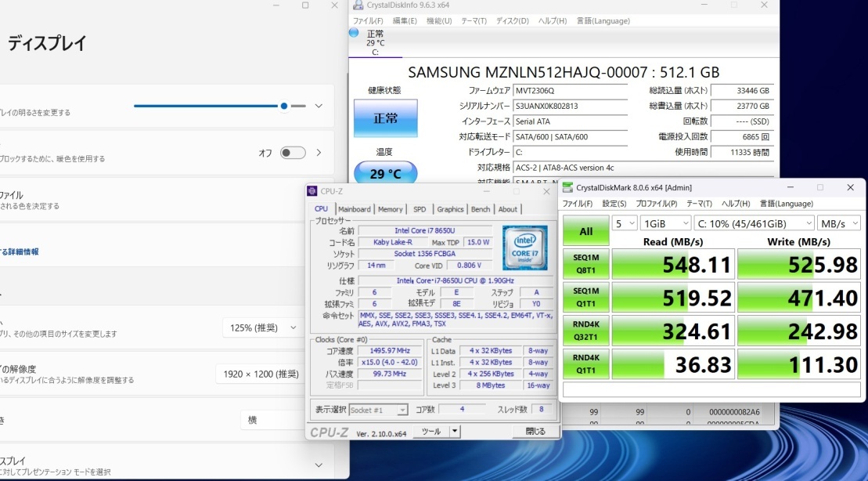This screenshot has height=481, width=868.
Task: Open ヘルプ(H) menu in CrystalDiskInfo
Action: pyautogui.click(x=553, y=21)
